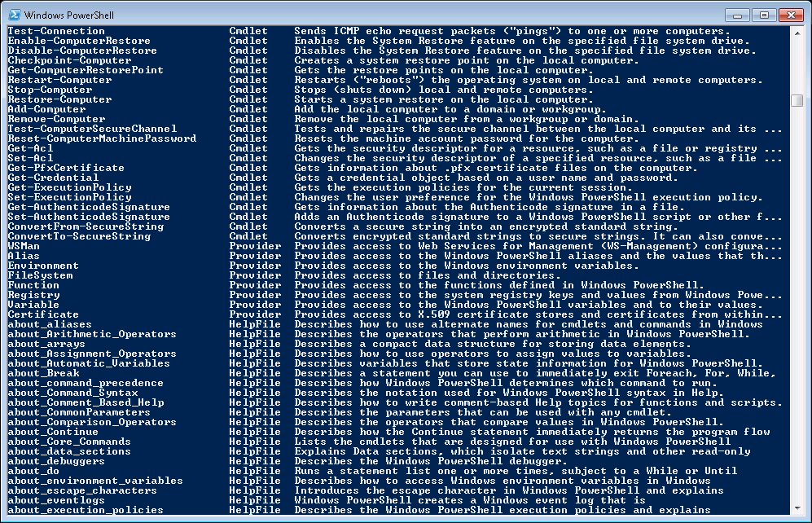The image size is (812, 523).
Task: Select the Set-ExecutionPolicy cmdlet name
Action: (x=69, y=197)
